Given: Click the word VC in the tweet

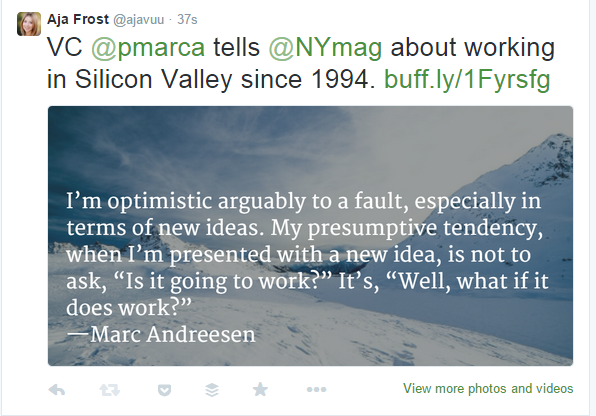Looking at the screenshot, I should [65, 48].
